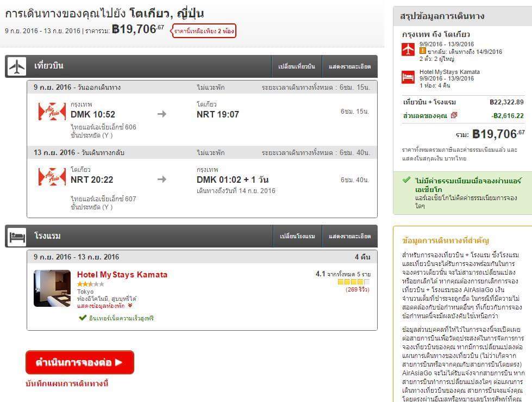532x402 pixels.
Task: Click 4.1 hotel rating score
Action: [320, 274]
